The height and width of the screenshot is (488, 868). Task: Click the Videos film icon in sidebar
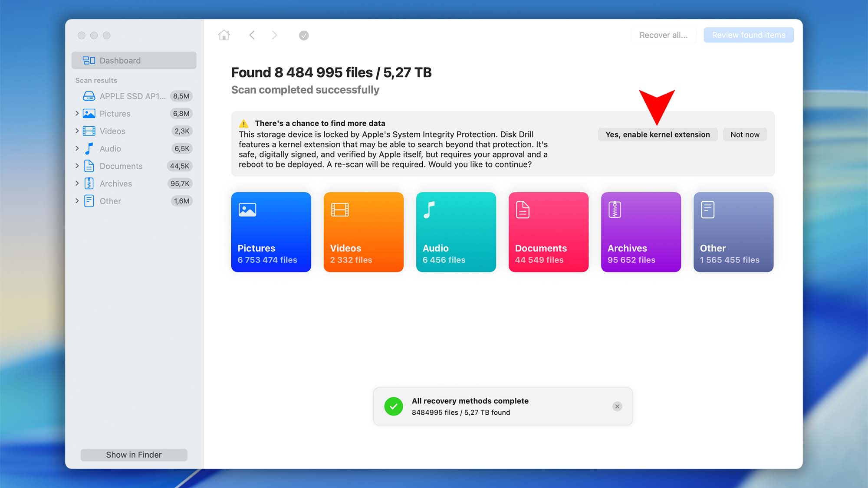tap(89, 131)
